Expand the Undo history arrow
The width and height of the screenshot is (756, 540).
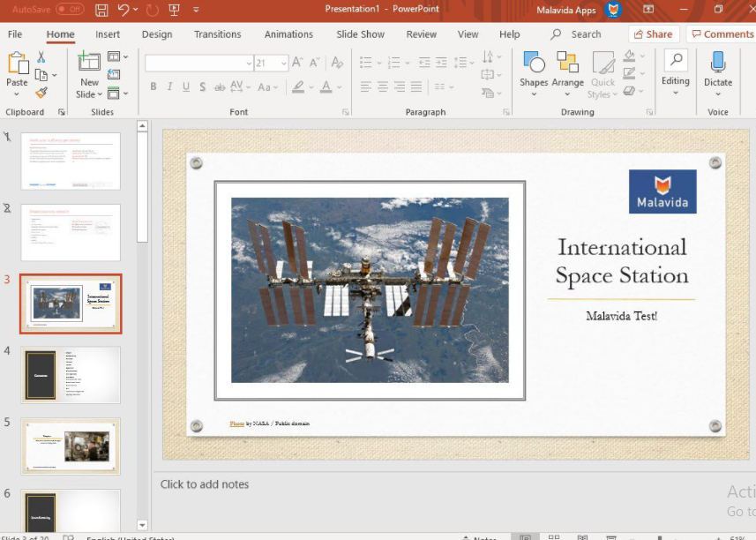[136, 10]
